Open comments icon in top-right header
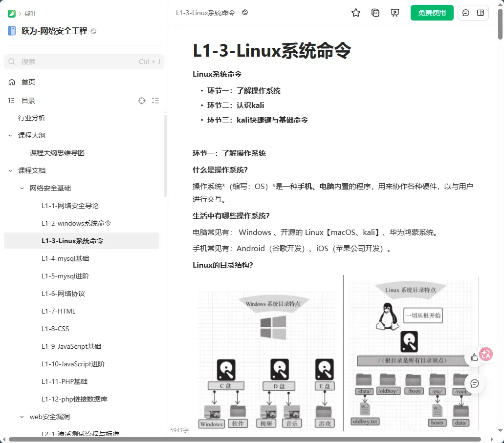504x443 pixels. point(466,13)
